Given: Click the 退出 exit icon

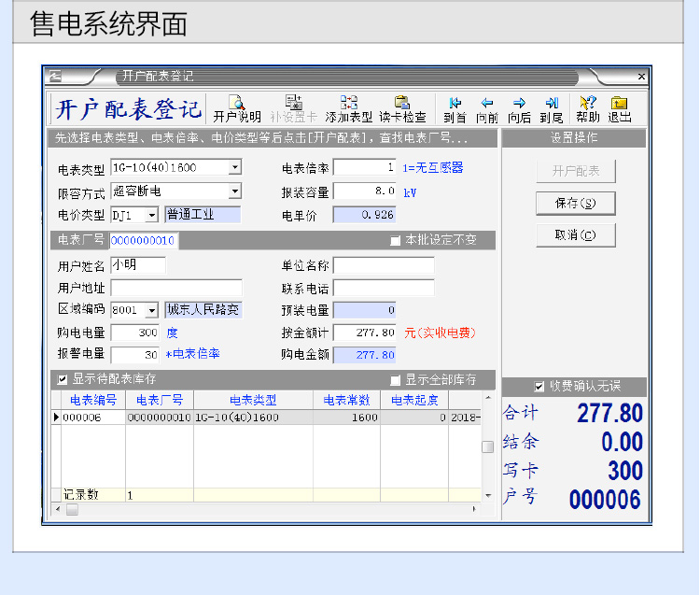Looking at the screenshot, I should click(620, 108).
